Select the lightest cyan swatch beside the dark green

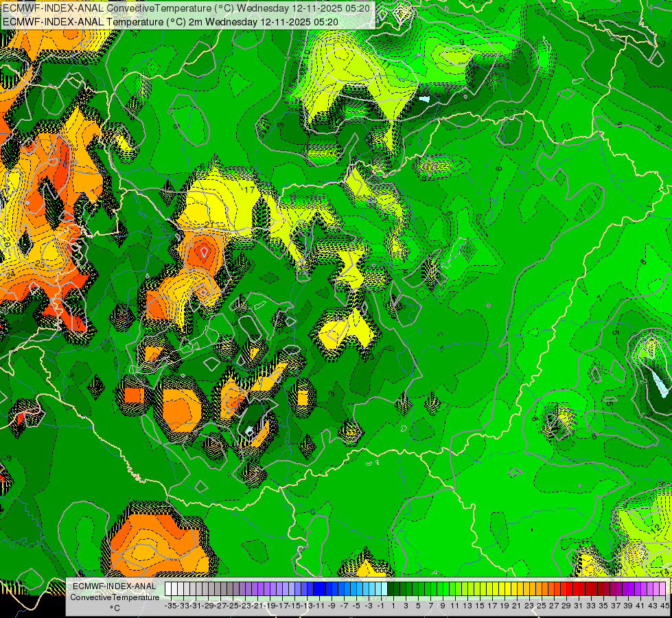(x=384, y=588)
